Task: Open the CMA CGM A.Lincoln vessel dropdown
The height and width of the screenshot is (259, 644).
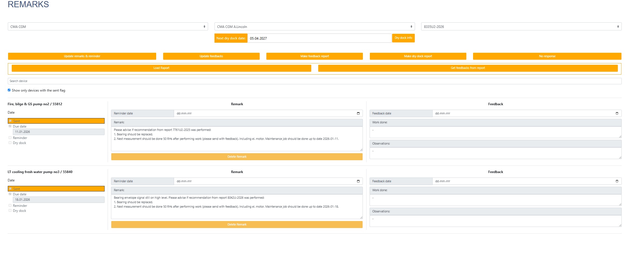Action: pyautogui.click(x=315, y=27)
